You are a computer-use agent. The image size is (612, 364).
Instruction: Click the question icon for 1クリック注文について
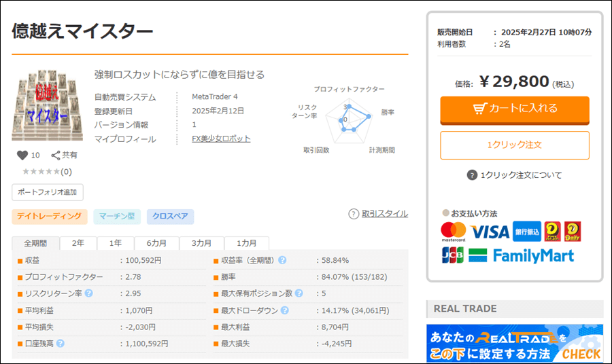[472, 175]
